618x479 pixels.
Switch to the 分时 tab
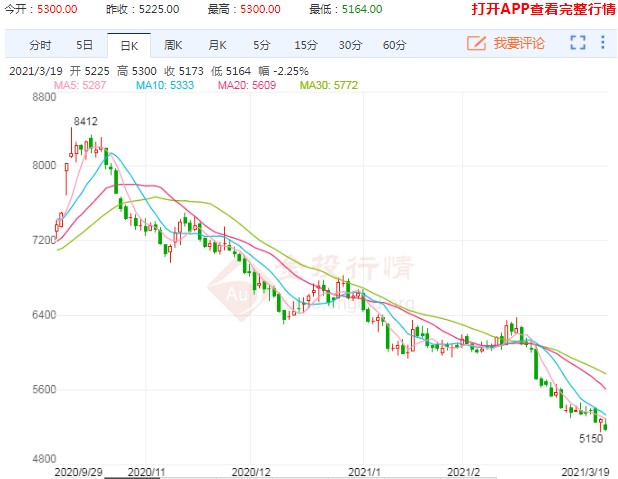(x=40, y=45)
